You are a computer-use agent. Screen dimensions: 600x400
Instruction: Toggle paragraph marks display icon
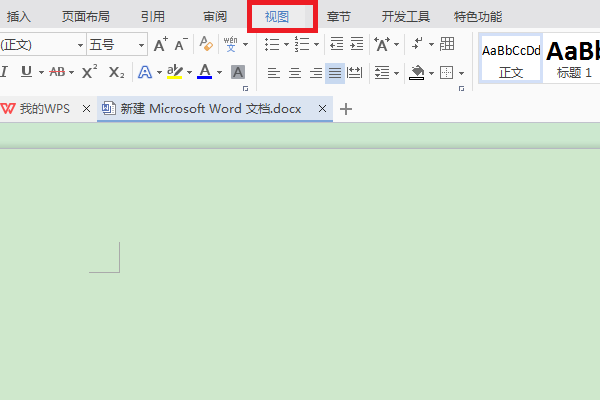[417, 44]
